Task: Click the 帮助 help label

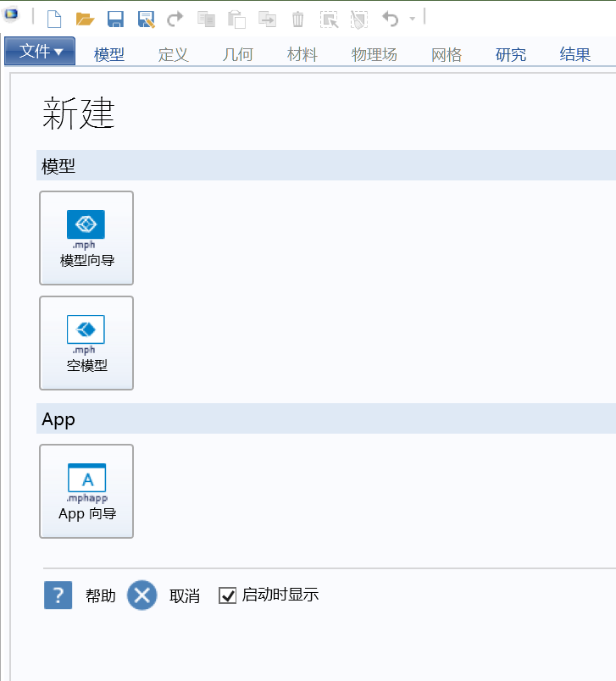Action: [x=101, y=595]
